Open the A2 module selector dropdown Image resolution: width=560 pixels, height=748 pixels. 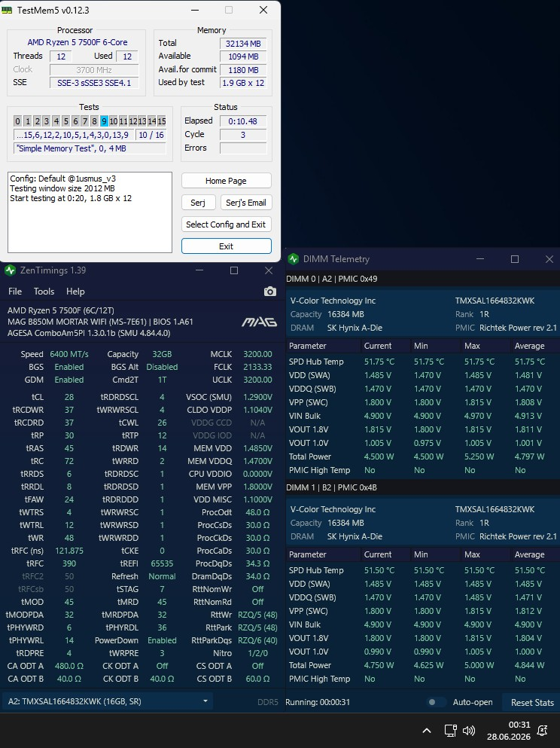(x=107, y=701)
